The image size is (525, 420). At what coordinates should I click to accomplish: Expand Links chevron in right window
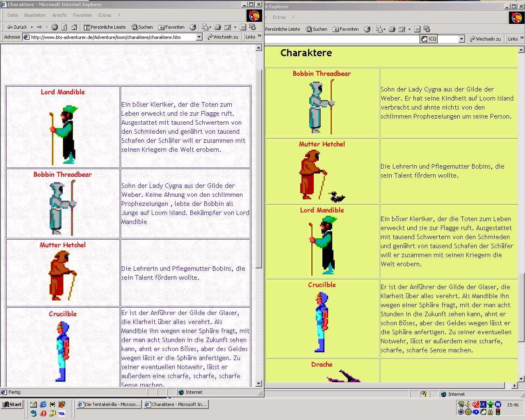click(x=522, y=39)
